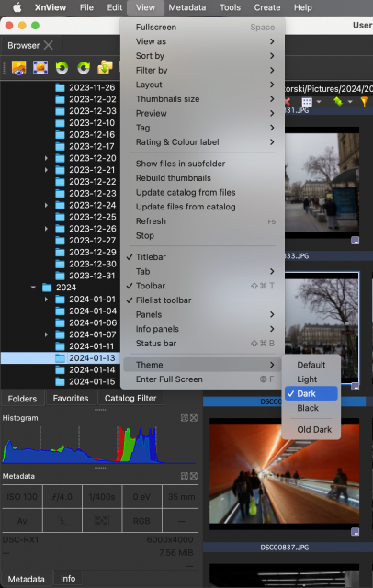
Task: Expand the 2023-12-20 folder
Action: 46,158
